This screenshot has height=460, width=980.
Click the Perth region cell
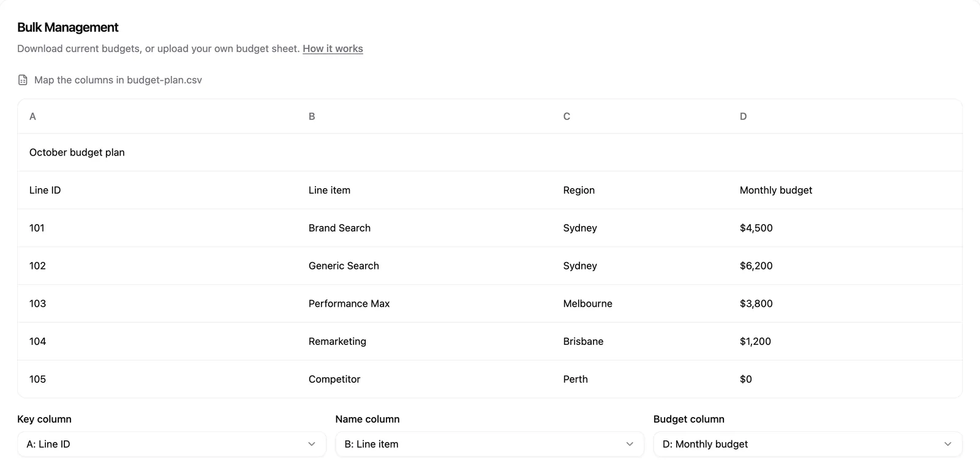click(640, 379)
